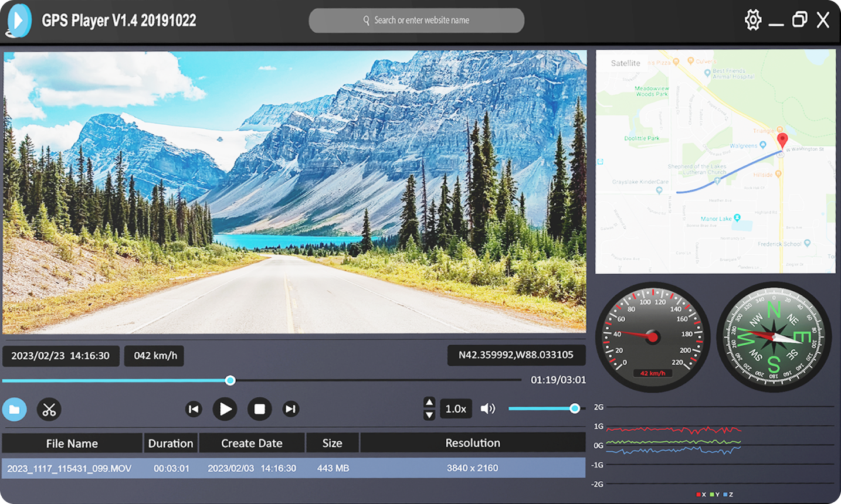This screenshot has height=504, width=841.
Task: Switch the map to Satellite view
Action: pyautogui.click(x=625, y=63)
